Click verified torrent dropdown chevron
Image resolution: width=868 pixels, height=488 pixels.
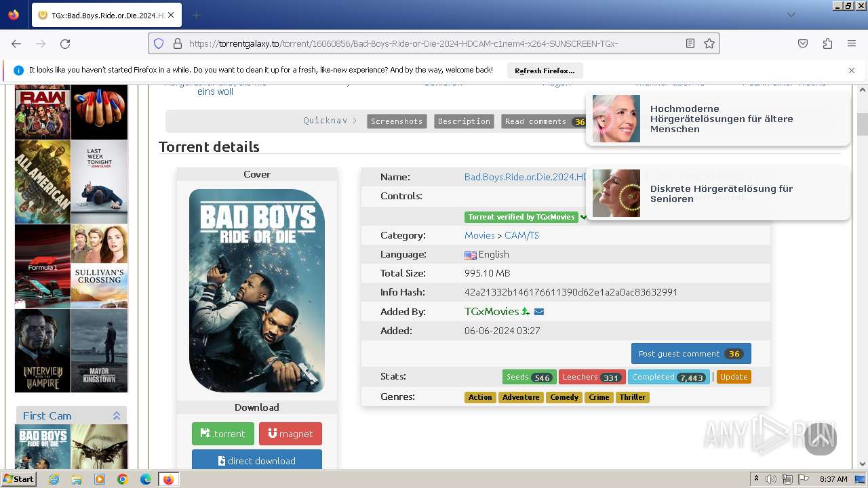pyautogui.click(x=583, y=217)
